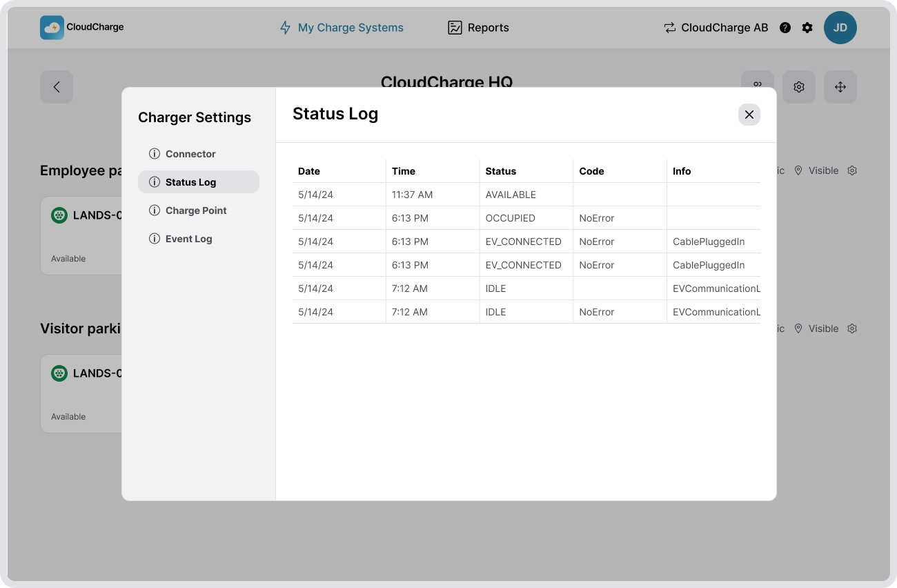Open the Event Log section

188,239
